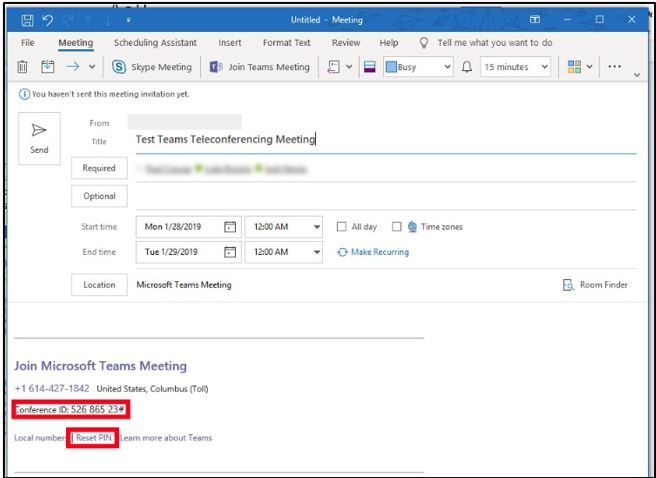Expand the start time 12:00 AM dropdown
Screen dimensions: 656x478
317,226
